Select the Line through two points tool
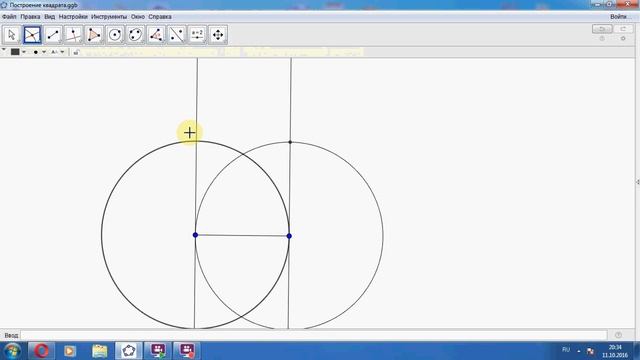 point(53,35)
